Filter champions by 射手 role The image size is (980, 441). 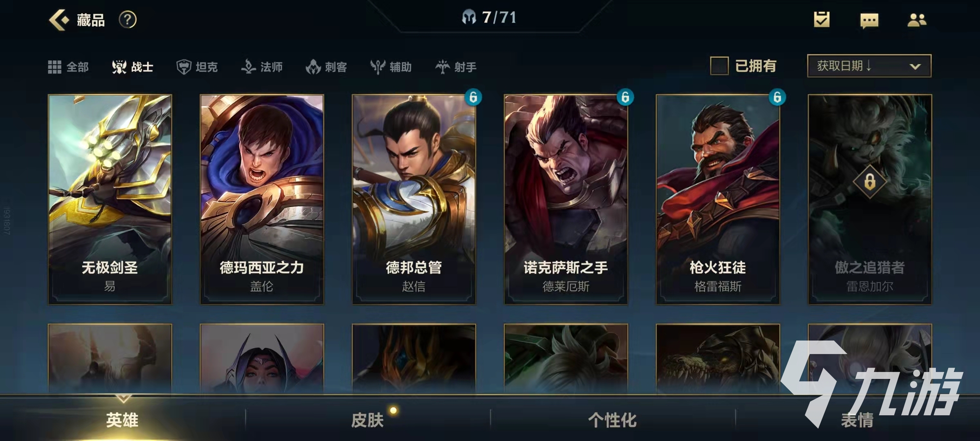point(456,67)
